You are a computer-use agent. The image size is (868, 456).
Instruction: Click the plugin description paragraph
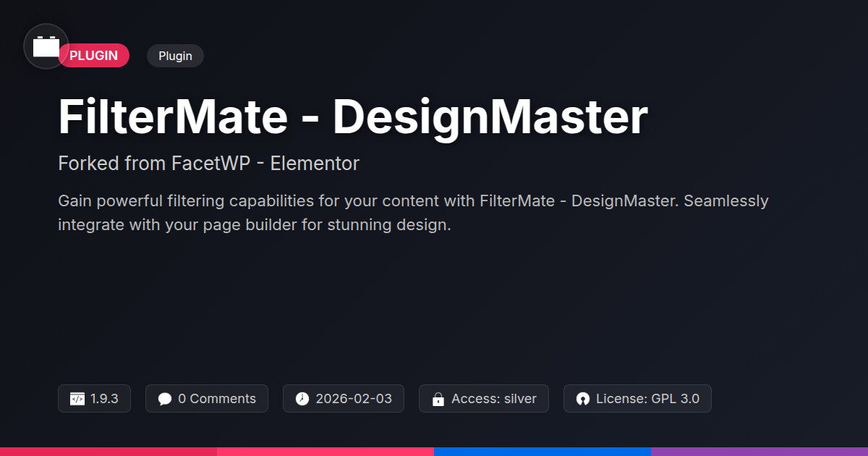413,213
